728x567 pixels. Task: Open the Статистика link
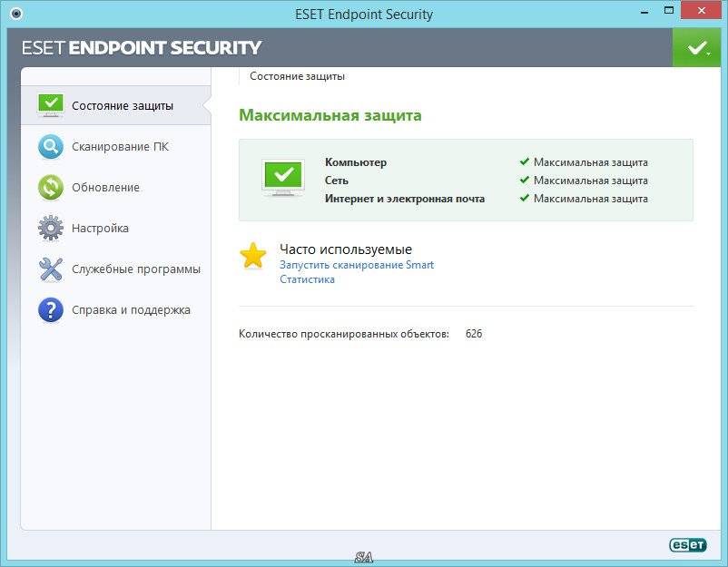[307, 279]
